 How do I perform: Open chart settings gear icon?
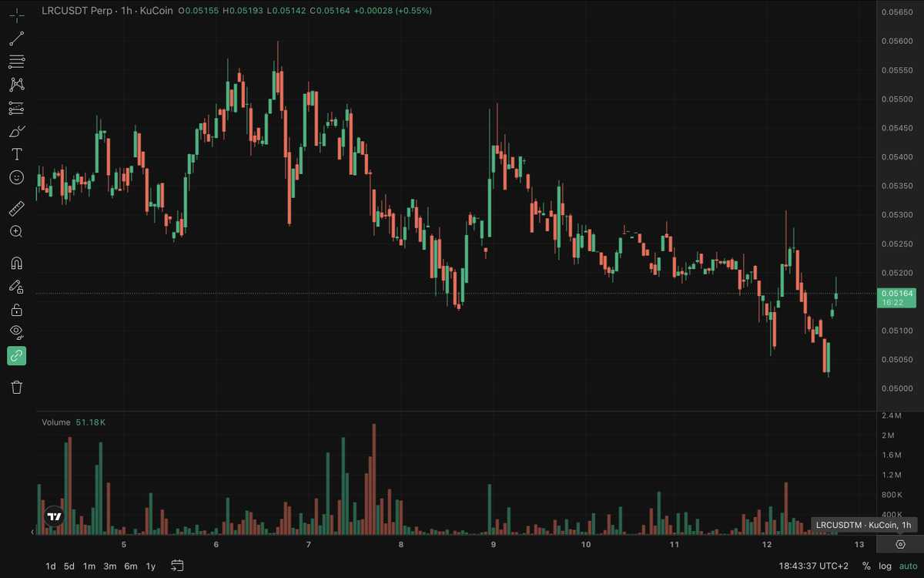point(900,544)
